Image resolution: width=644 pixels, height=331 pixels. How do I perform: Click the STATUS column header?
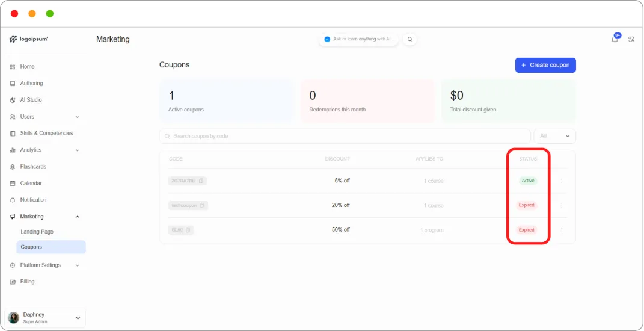[x=528, y=159]
